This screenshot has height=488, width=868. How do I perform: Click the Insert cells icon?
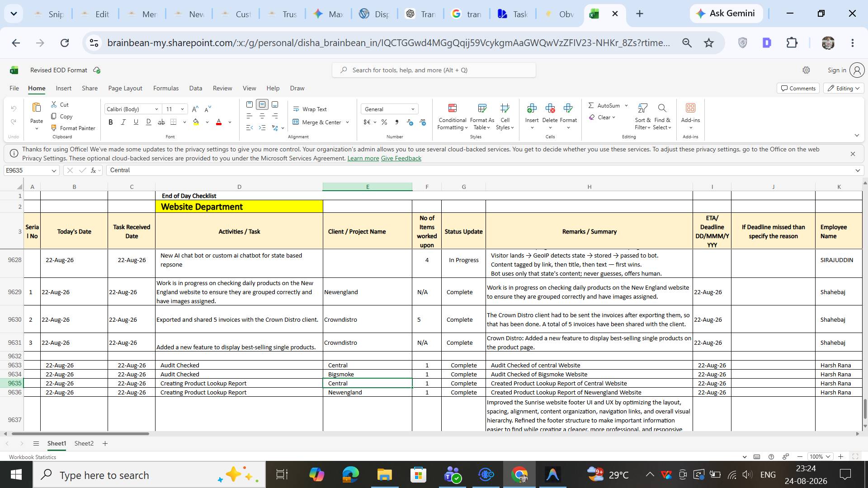532,108
